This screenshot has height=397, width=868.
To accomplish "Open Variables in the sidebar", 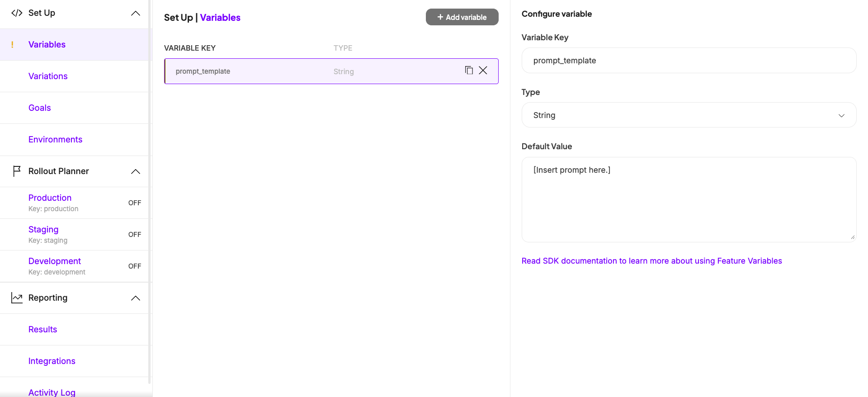I will pyautogui.click(x=47, y=44).
